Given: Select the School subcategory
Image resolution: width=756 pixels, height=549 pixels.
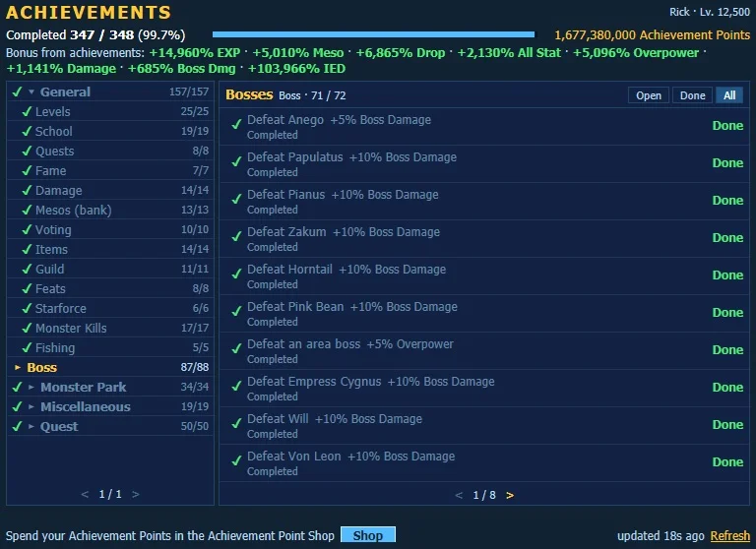Looking at the screenshot, I should click(x=110, y=131).
